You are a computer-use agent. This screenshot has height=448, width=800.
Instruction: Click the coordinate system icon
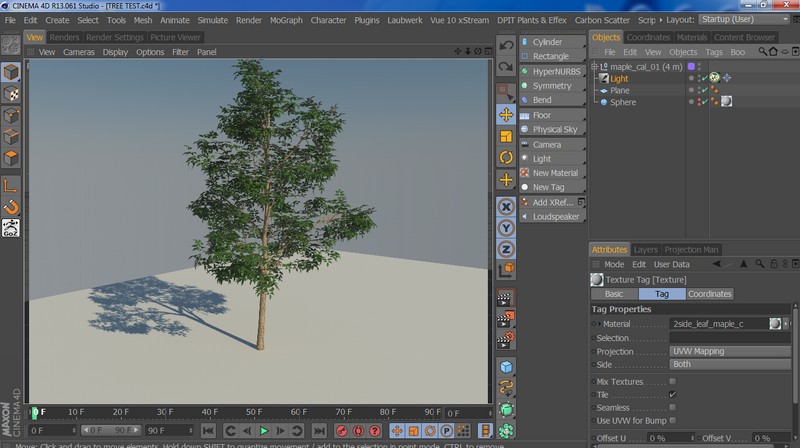pos(506,270)
